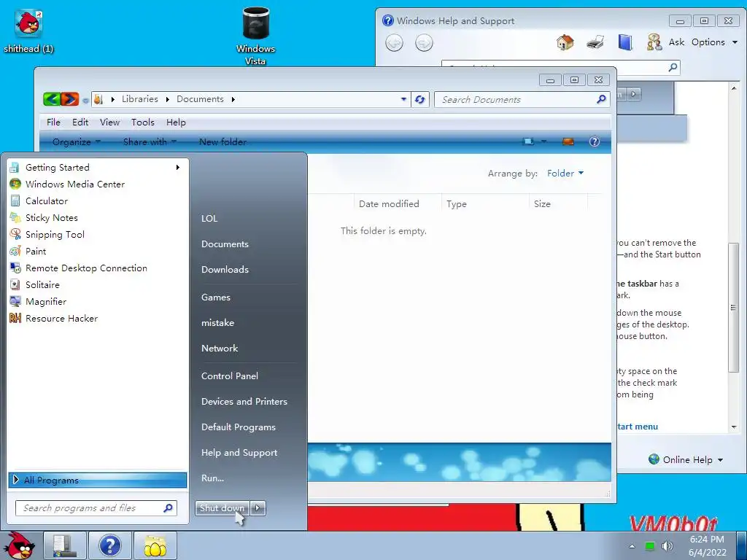Click the Explorer help question icon
The width and height of the screenshot is (747, 560).
point(594,141)
